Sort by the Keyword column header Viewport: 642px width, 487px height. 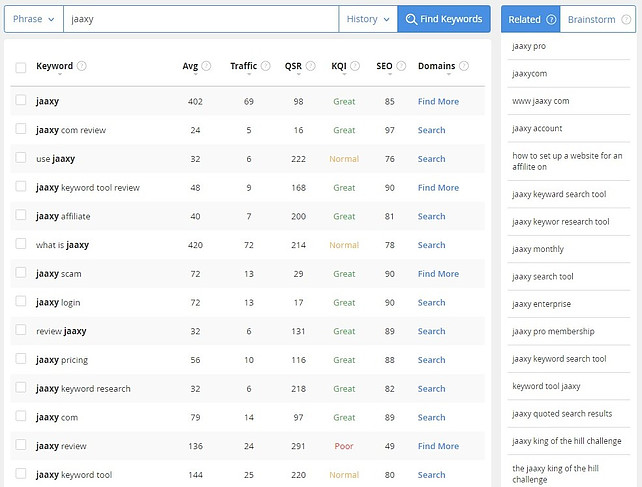[54, 66]
